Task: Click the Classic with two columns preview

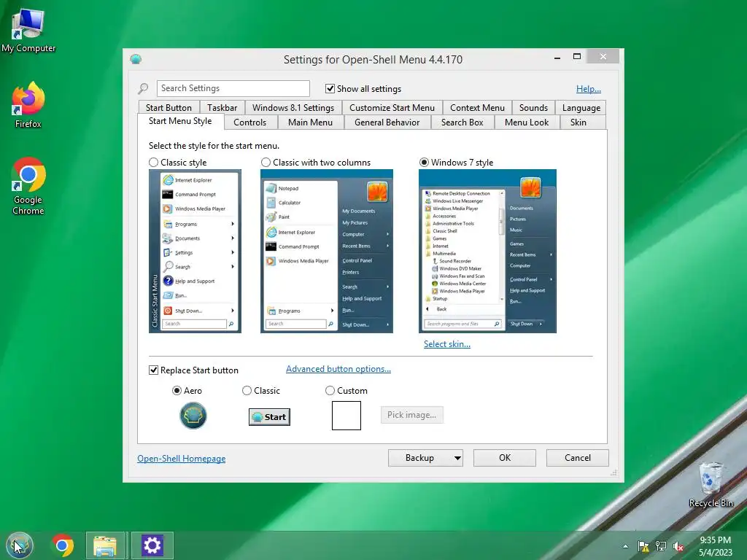Action: point(327,251)
